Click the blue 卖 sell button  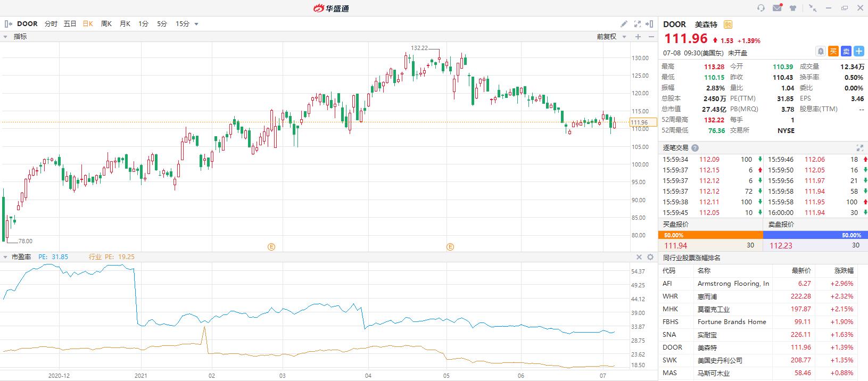[846, 51]
